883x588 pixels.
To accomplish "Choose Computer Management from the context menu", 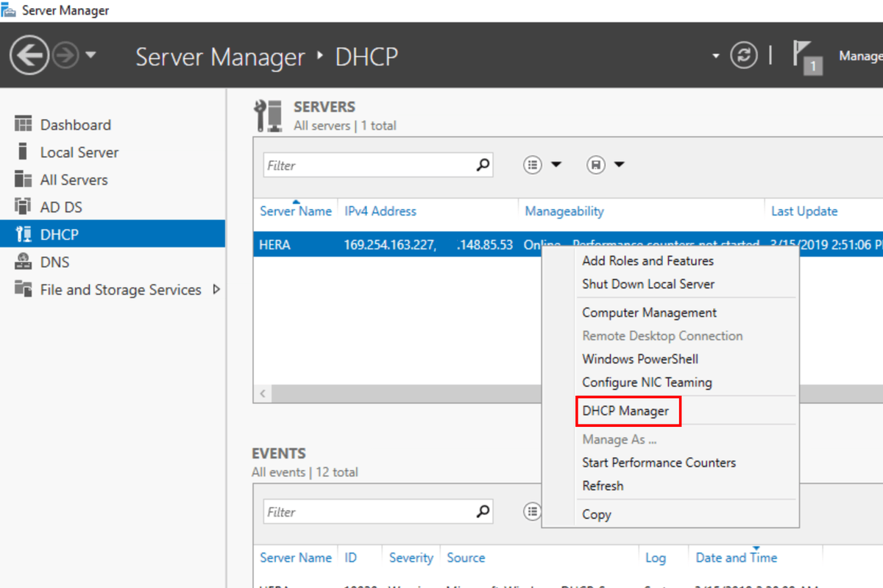I will click(648, 312).
